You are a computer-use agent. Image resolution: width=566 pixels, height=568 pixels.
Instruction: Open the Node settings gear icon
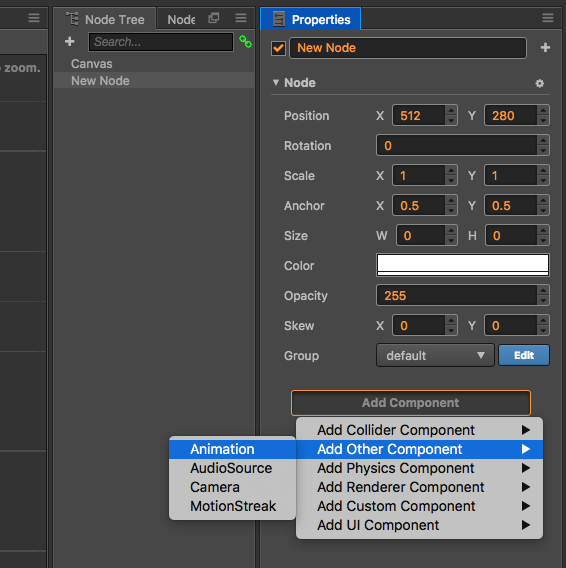540,83
